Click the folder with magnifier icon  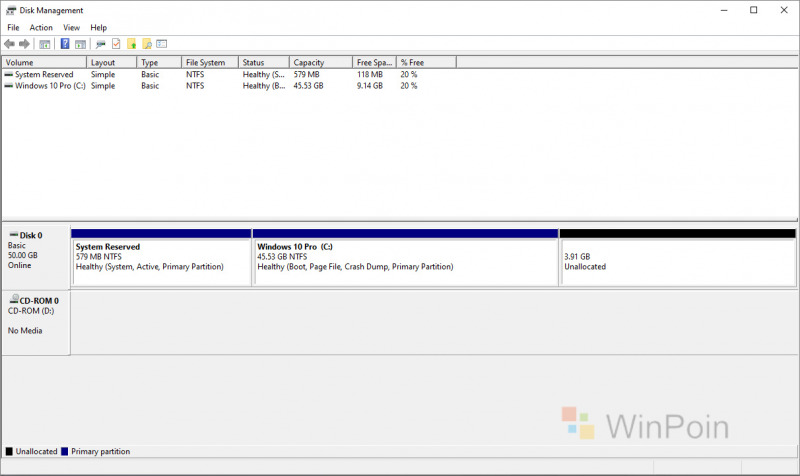coord(147,44)
